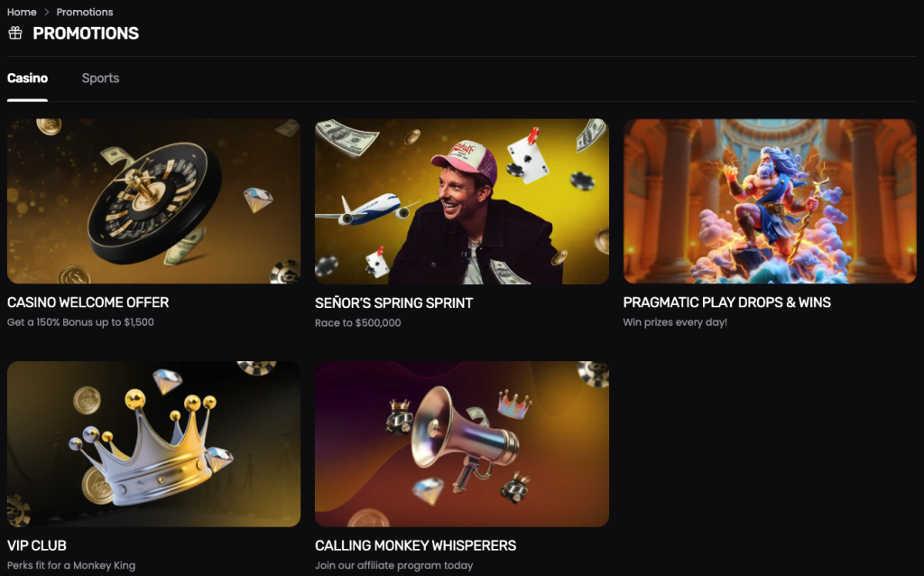Viewport: 924px width, 576px height.
Task: Open the roulette wheel welcome offer image
Action: point(153,201)
